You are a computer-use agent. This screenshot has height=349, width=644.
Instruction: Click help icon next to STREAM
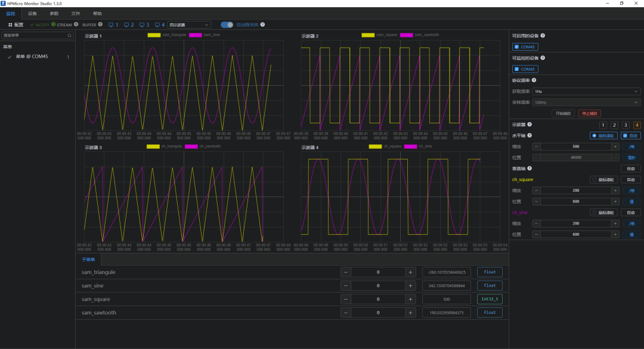pyautogui.click(x=76, y=24)
